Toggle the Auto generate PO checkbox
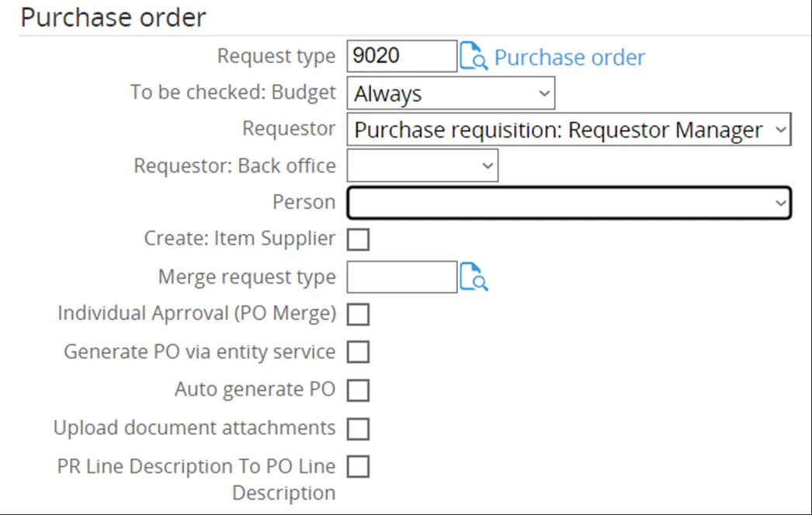Image resolution: width=812 pixels, height=515 pixels. 358,390
